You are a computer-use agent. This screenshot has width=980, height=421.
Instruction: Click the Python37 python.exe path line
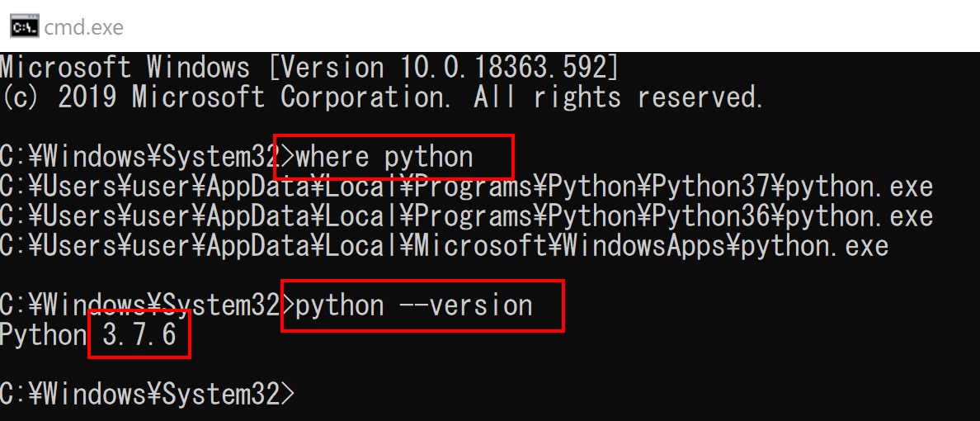(x=466, y=187)
